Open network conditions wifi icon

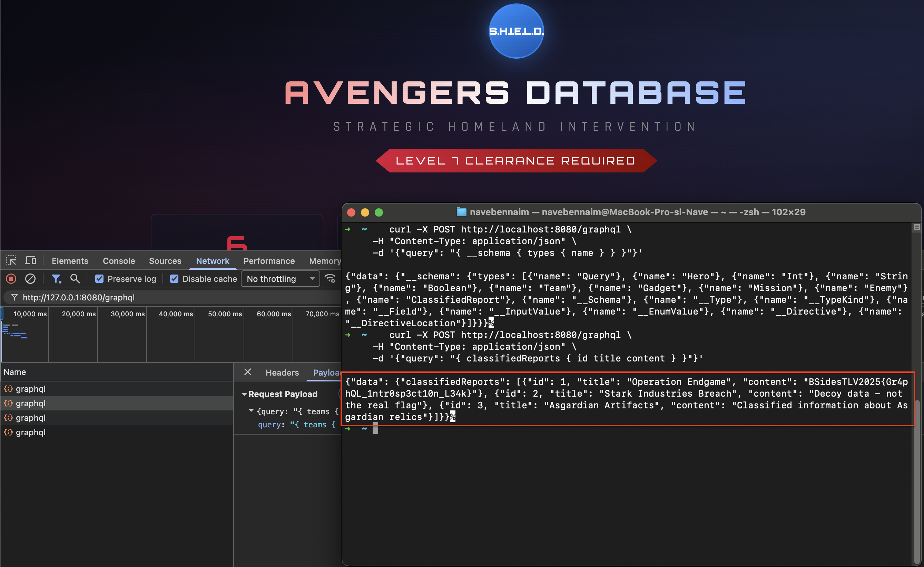point(330,279)
